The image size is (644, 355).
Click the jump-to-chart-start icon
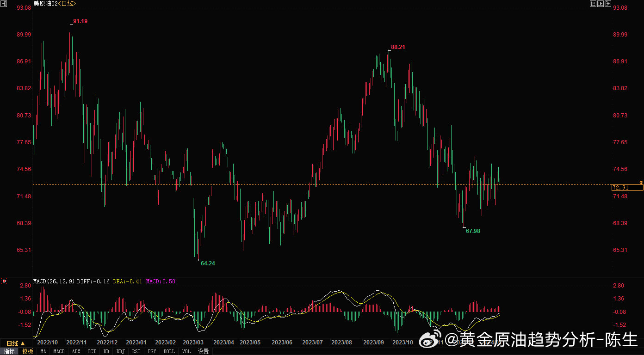[x=593, y=4]
